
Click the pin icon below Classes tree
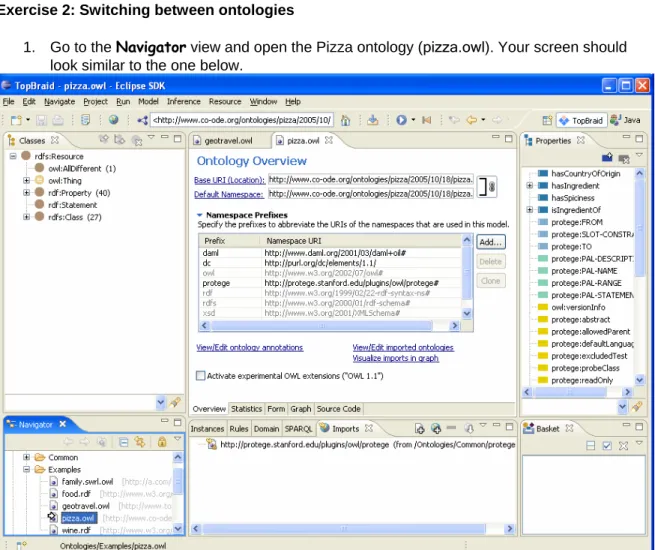coord(175,403)
